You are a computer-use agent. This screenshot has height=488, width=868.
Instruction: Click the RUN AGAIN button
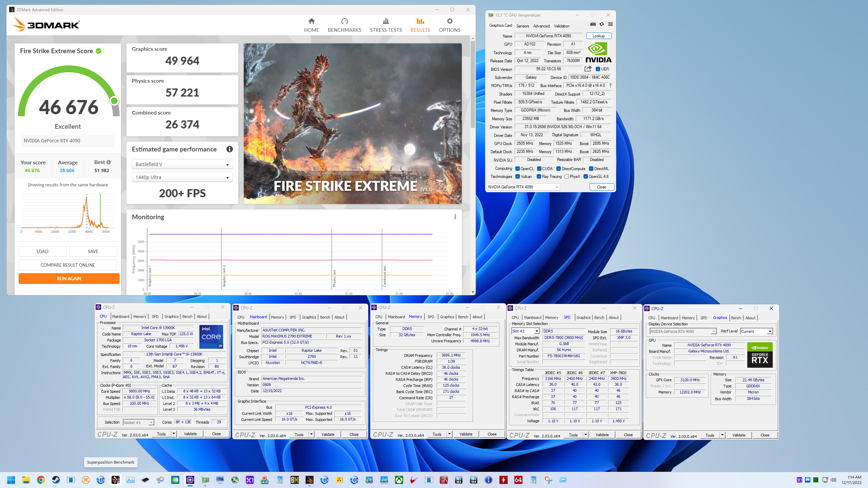(x=69, y=279)
